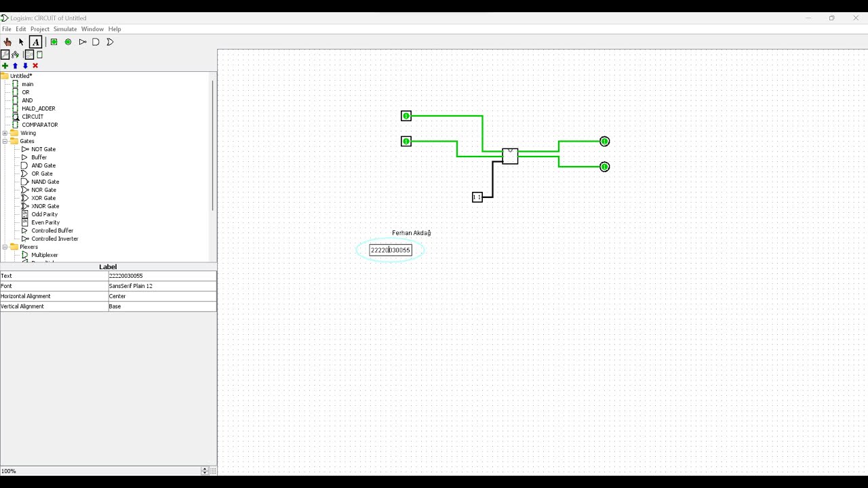Select the XOR Gate component
The image size is (868, 488).
tap(43, 198)
